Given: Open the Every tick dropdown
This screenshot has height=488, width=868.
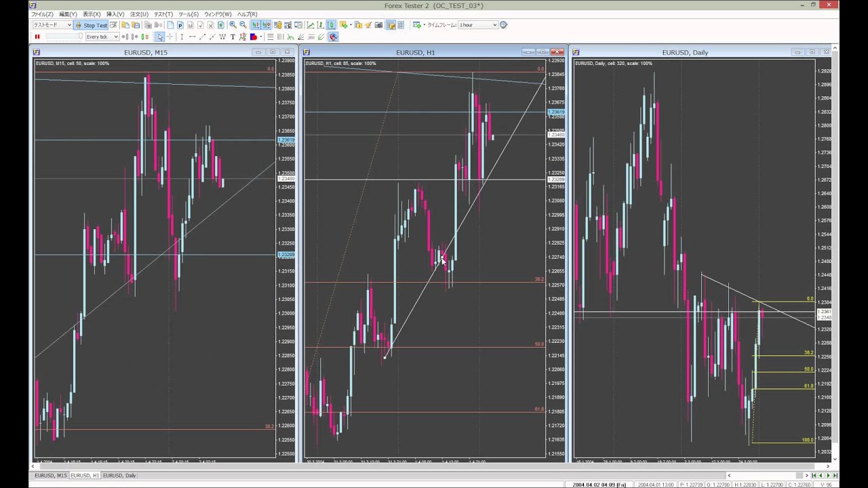Looking at the screenshot, I should pos(102,37).
